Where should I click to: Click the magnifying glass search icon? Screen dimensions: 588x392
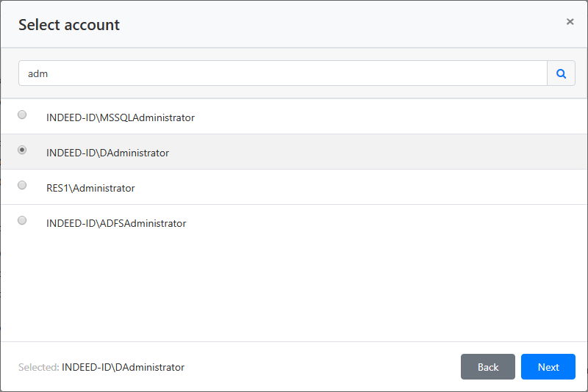click(561, 73)
